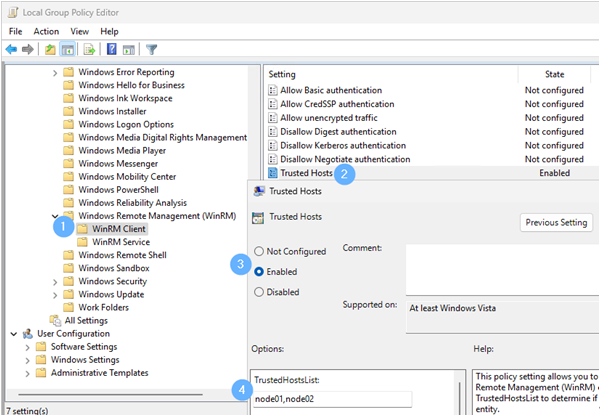The width and height of the screenshot is (600, 415).
Task: Select Windows Media Digital Rights Management
Action: (x=163, y=137)
